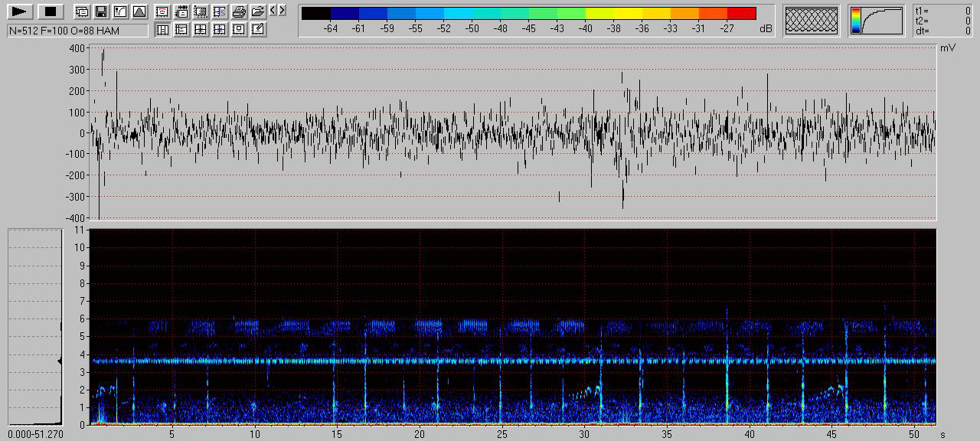Click the left arrow scroll button
This screenshot has height=441, width=980.
click(x=274, y=11)
